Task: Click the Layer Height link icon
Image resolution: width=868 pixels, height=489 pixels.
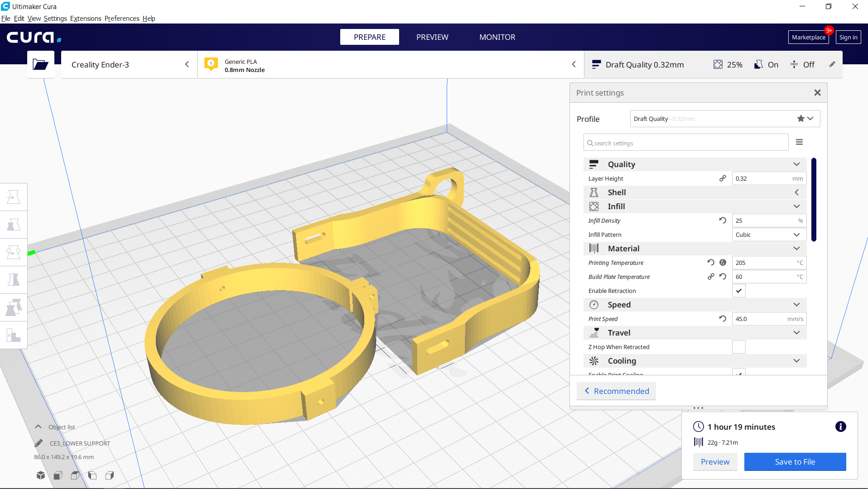Action: [723, 178]
